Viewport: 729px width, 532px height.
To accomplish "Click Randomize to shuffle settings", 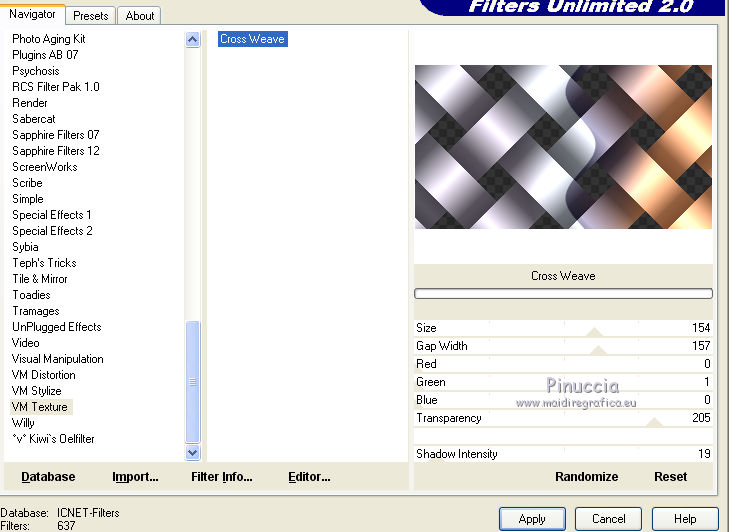I will coord(586,477).
